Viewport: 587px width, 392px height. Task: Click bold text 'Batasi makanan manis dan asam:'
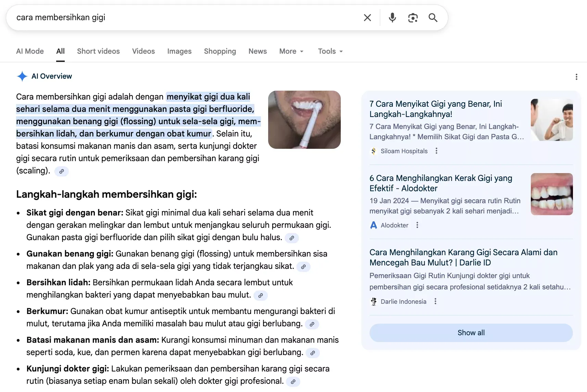pyautogui.click(x=93, y=340)
